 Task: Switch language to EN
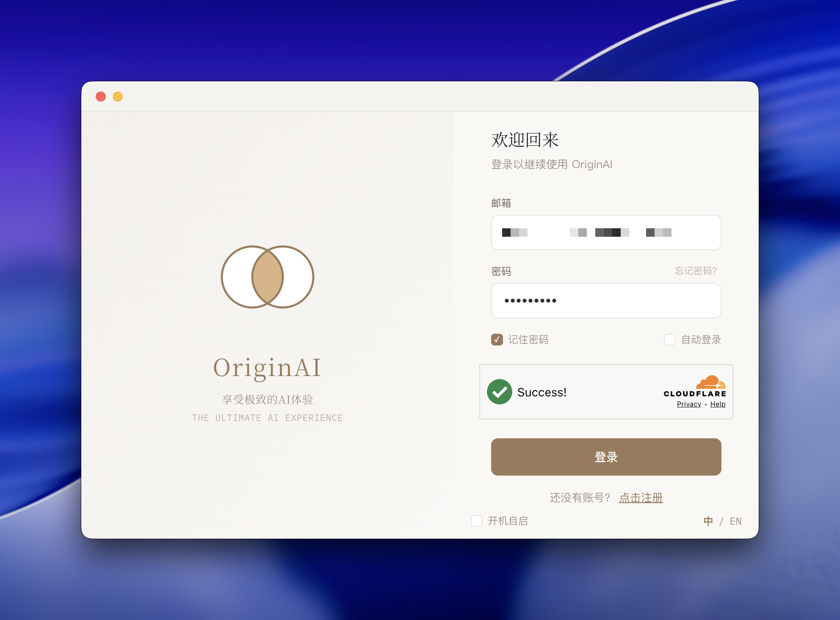pyautogui.click(x=735, y=521)
